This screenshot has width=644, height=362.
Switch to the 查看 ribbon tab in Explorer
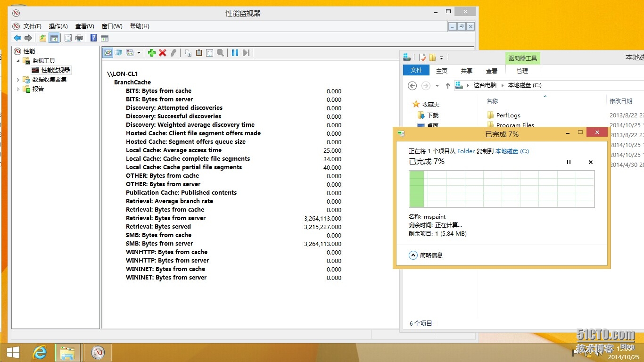[x=492, y=71]
